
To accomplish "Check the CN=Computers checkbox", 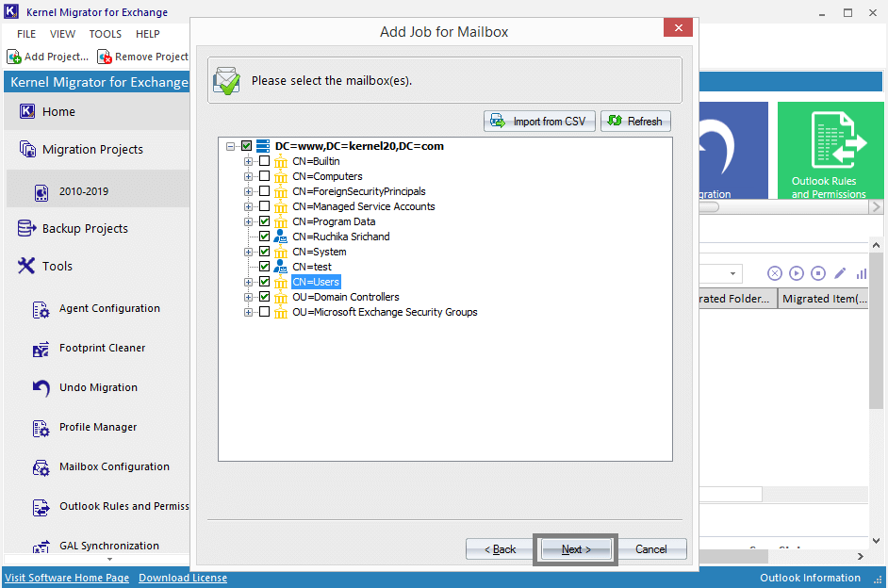I will pyautogui.click(x=265, y=176).
